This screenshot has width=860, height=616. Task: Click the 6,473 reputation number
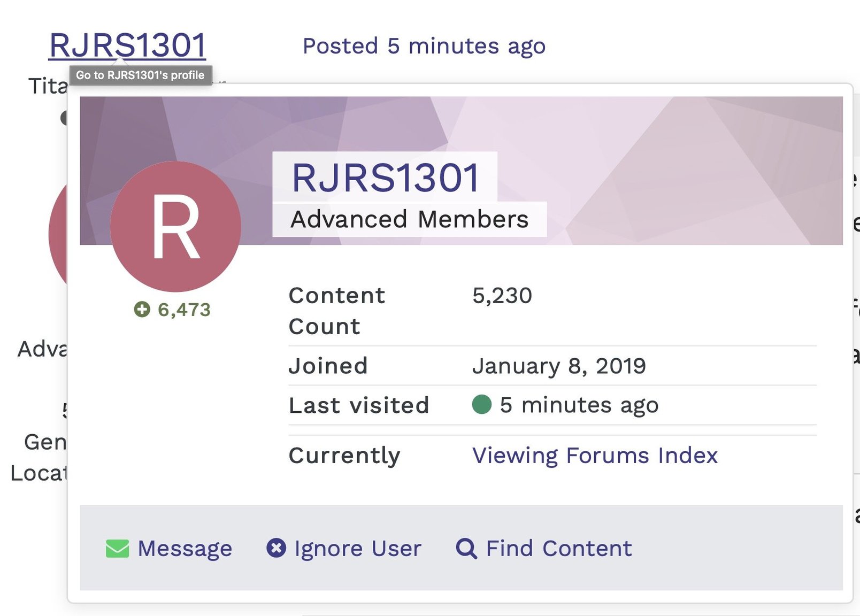(184, 310)
